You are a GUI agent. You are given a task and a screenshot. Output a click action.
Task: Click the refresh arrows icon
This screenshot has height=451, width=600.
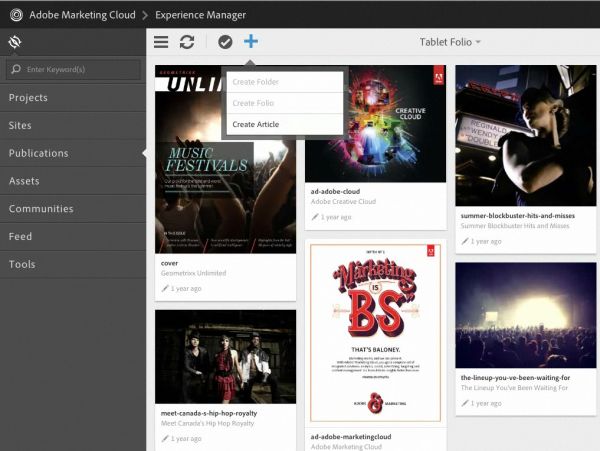tap(187, 42)
